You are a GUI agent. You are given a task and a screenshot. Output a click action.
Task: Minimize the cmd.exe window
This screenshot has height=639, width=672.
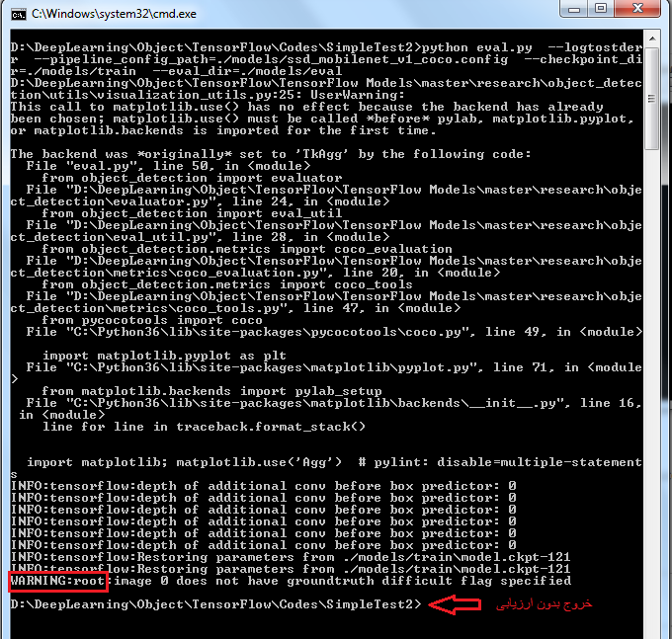coord(574,9)
